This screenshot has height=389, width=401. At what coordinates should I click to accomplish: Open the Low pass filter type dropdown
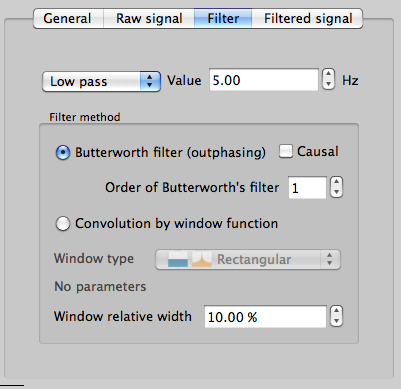click(x=101, y=81)
